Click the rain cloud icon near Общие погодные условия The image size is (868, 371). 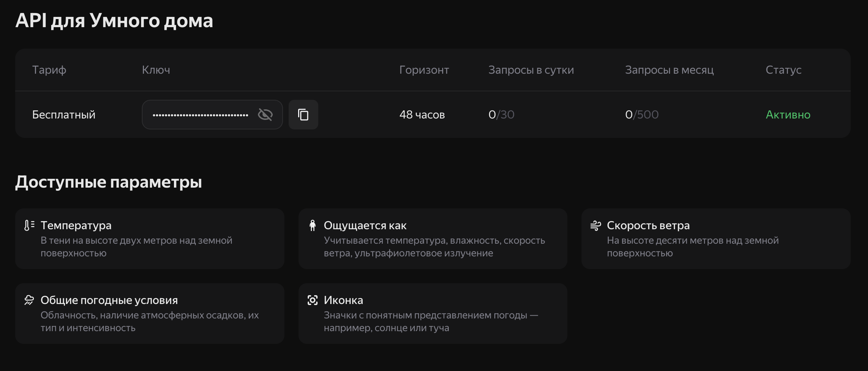click(x=29, y=300)
